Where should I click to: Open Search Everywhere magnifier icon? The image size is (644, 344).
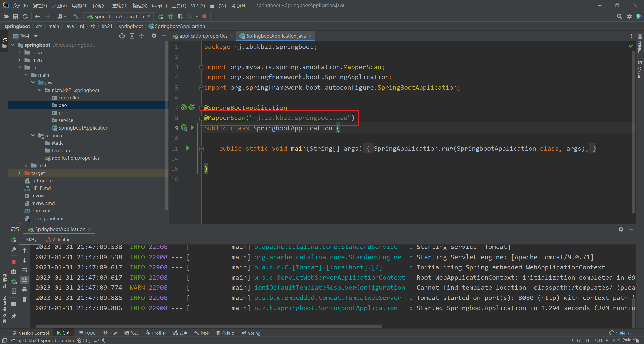pos(619,16)
